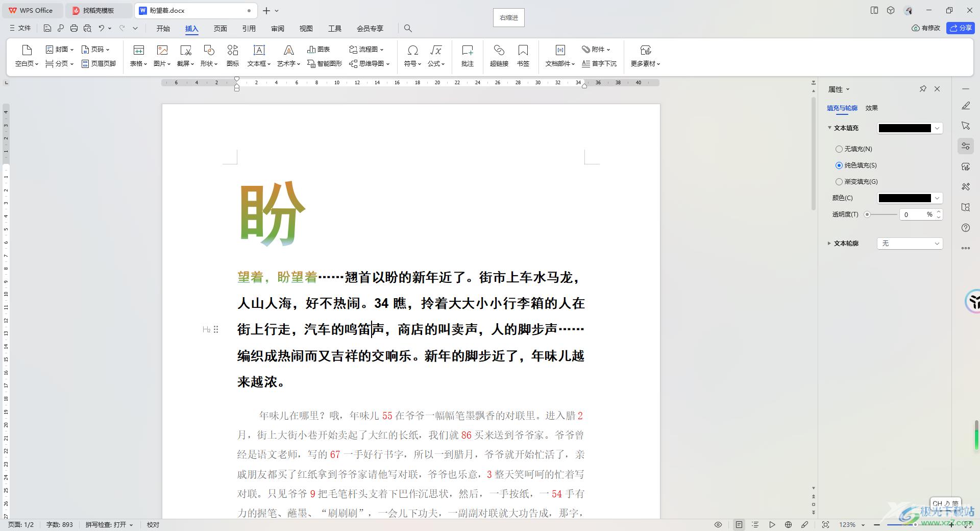The height and width of the screenshot is (531, 980).
Task: Open the Text Outline dropdown
Action: point(910,244)
